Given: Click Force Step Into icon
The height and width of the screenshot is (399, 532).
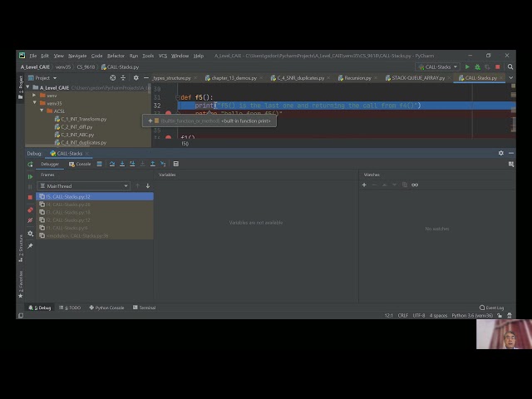Looking at the screenshot, I should coord(142,164).
